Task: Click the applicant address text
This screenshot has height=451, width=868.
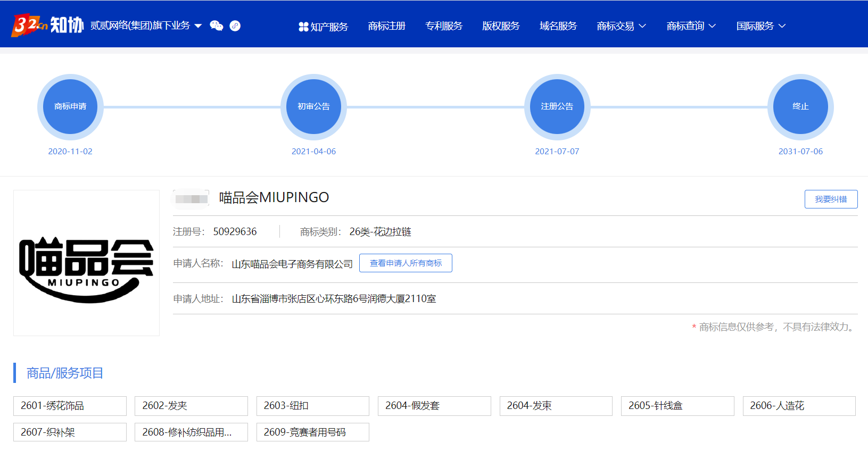Action: [334, 298]
